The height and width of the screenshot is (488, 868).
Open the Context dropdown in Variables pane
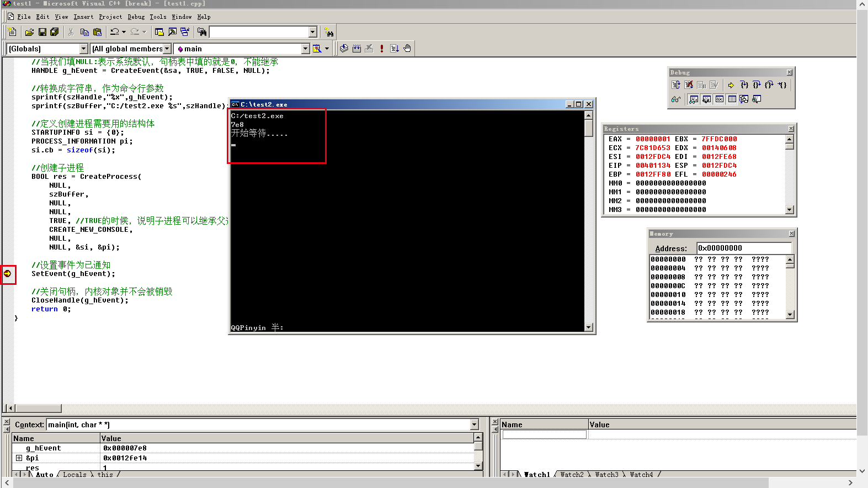pos(474,425)
